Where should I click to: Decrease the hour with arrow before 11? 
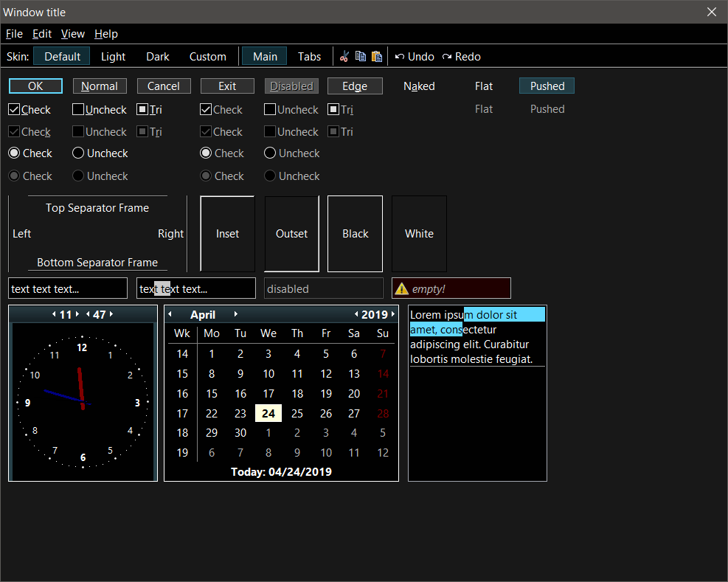click(x=54, y=314)
